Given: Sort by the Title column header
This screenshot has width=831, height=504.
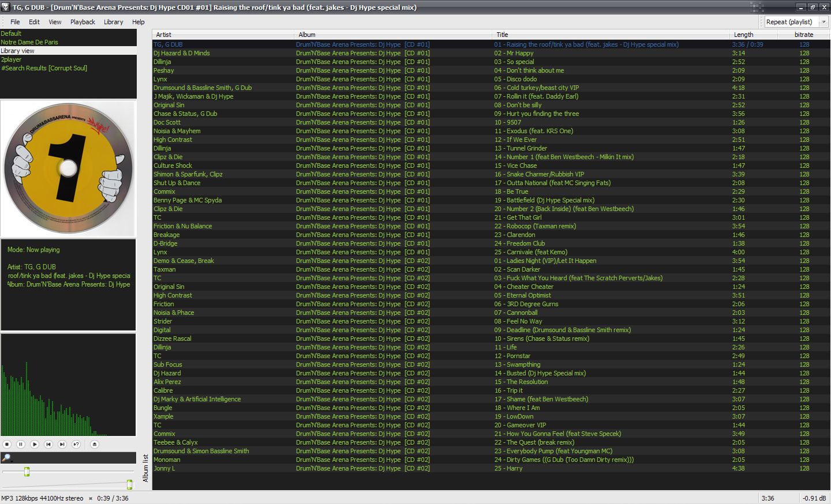Looking at the screenshot, I should (611, 35).
